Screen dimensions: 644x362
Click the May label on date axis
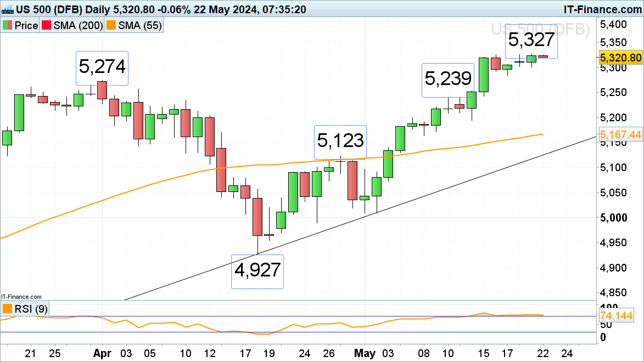click(x=365, y=353)
